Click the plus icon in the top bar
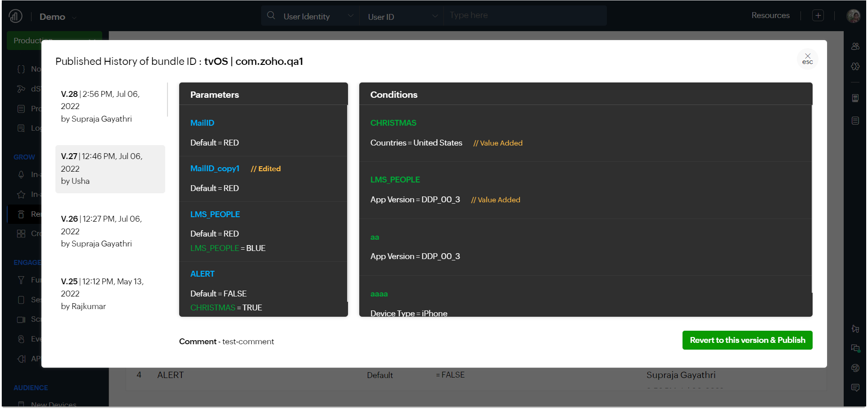 click(818, 16)
